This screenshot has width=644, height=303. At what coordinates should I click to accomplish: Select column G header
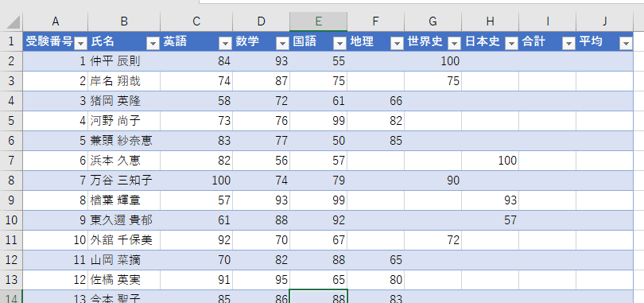(433, 21)
